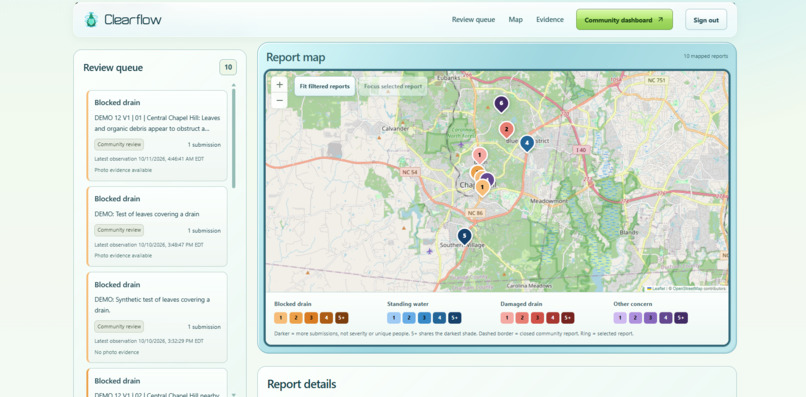Open the Community dashboard external link
This screenshot has height=397, width=806.
click(x=624, y=20)
